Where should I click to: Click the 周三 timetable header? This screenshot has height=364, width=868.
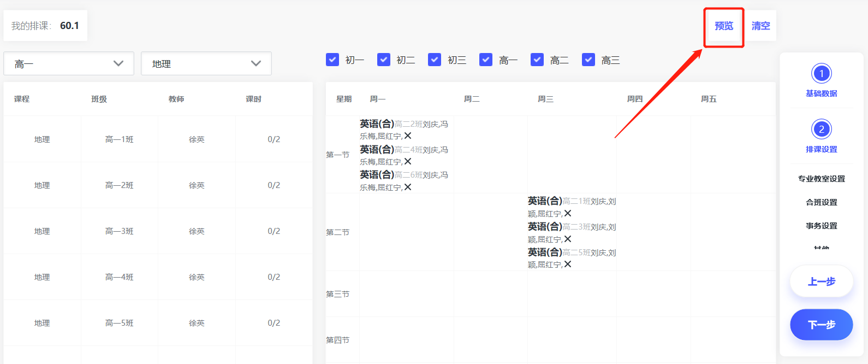545,99
